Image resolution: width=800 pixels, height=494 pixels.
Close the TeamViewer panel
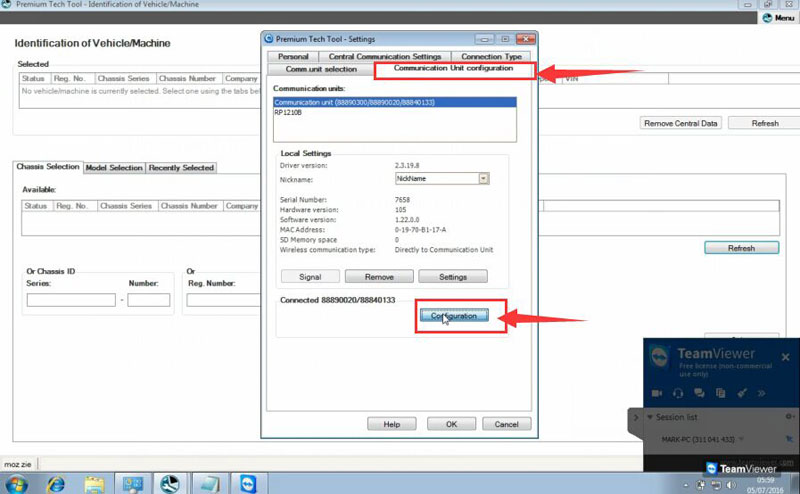[786, 357]
